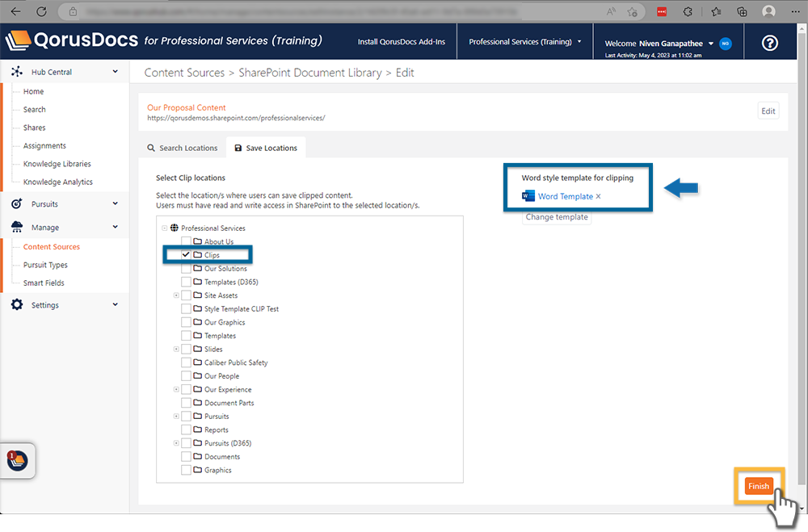Open browser Collections icon
Image resolution: width=808 pixels, height=532 pixels.
[x=742, y=11]
